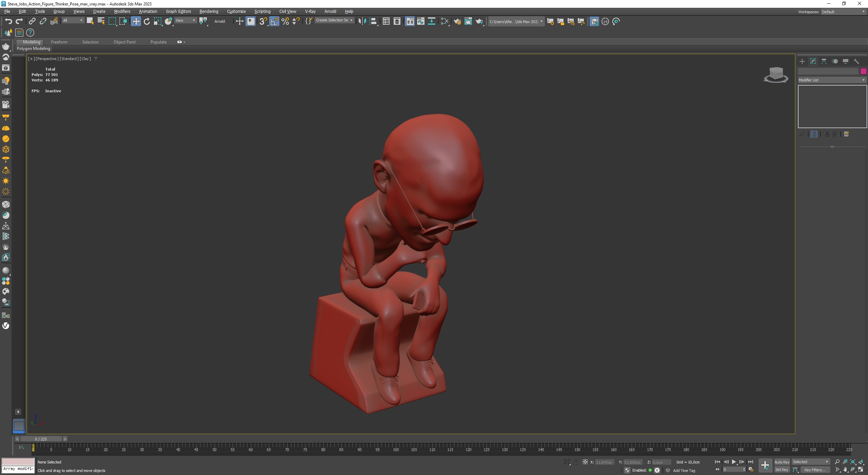Toggle the Spinner Snap button
Screen dimensions: 868x475
pos(296,21)
